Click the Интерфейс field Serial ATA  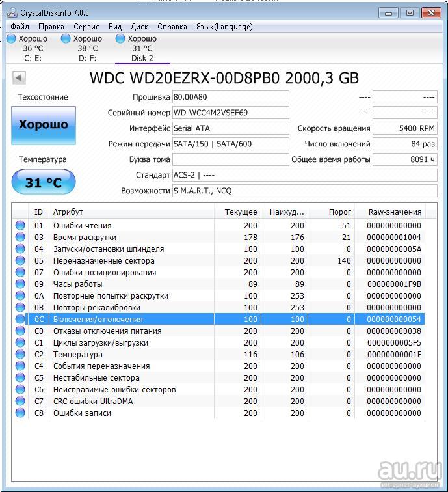230,128
